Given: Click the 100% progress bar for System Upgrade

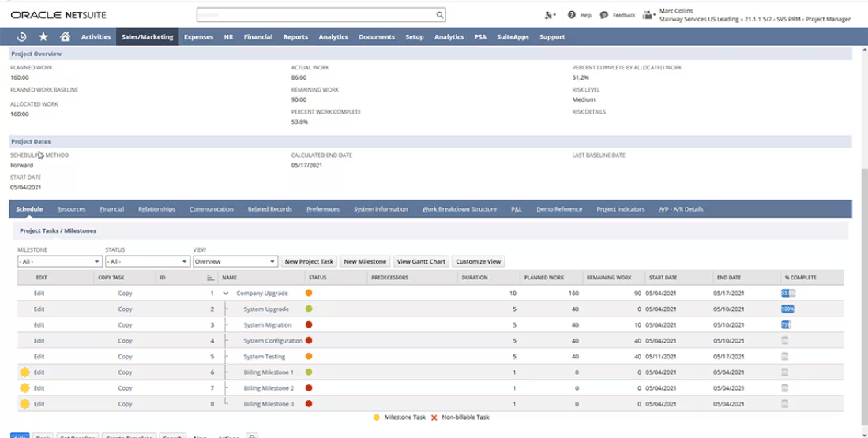Looking at the screenshot, I should point(787,309).
